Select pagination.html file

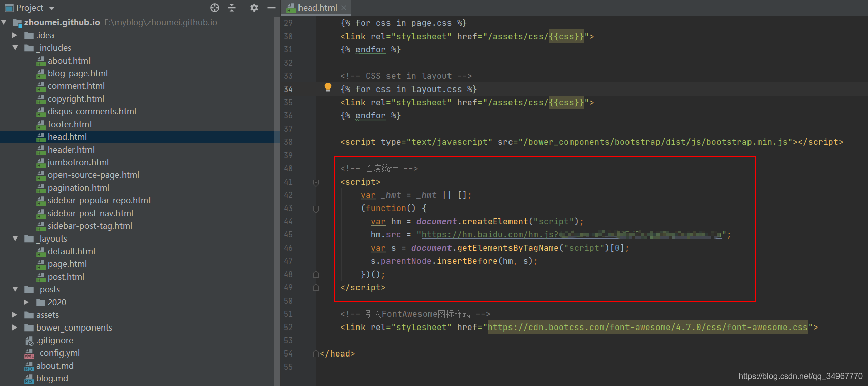click(x=78, y=188)
